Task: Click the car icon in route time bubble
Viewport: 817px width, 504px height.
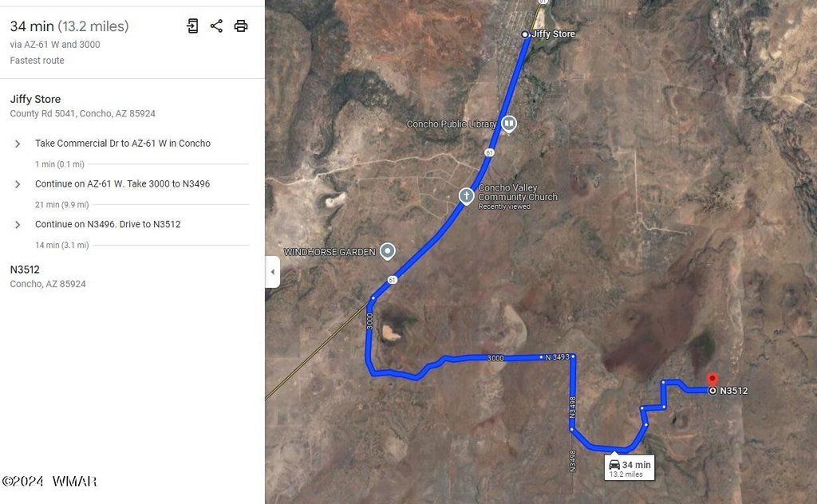Action: click(614, 464)
